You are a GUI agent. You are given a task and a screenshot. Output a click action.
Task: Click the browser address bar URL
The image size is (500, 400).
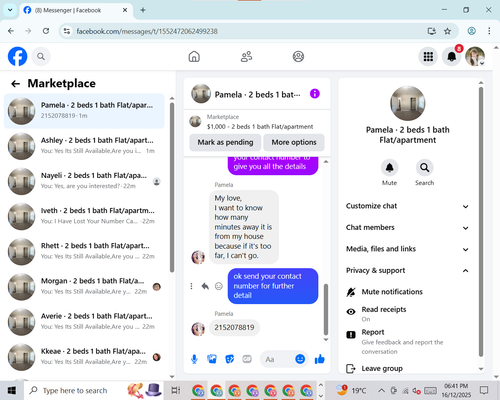tap(147, 31)
